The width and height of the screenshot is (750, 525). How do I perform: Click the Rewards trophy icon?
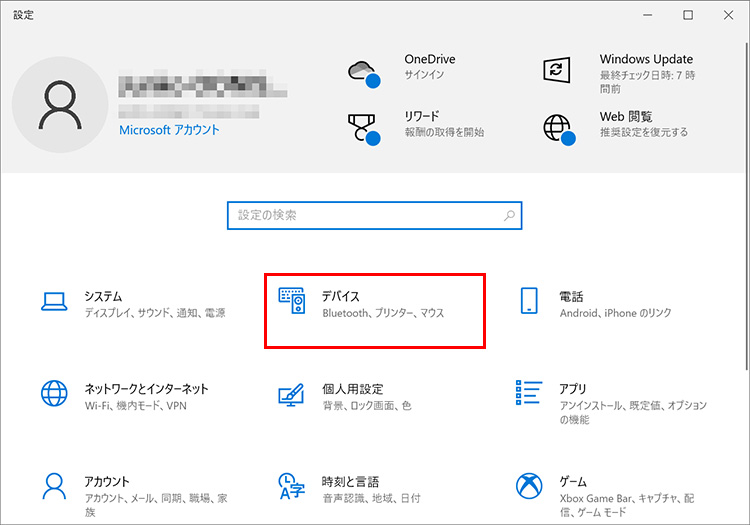point(362,127)
